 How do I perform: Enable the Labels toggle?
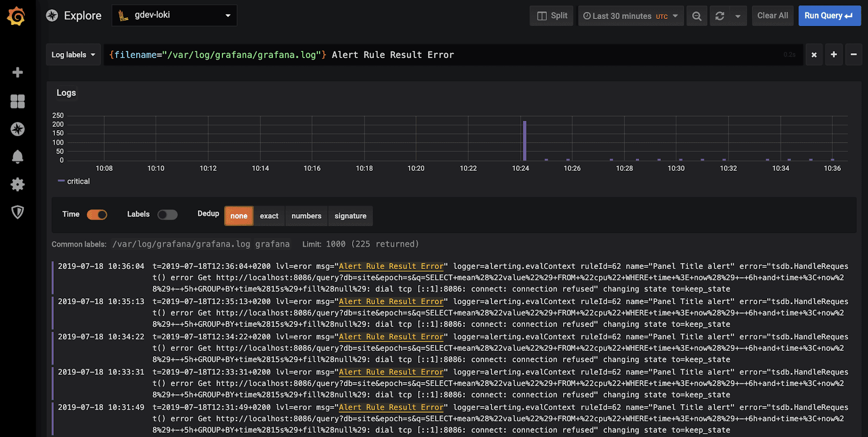pyautogui.click(x=167, y=215)
